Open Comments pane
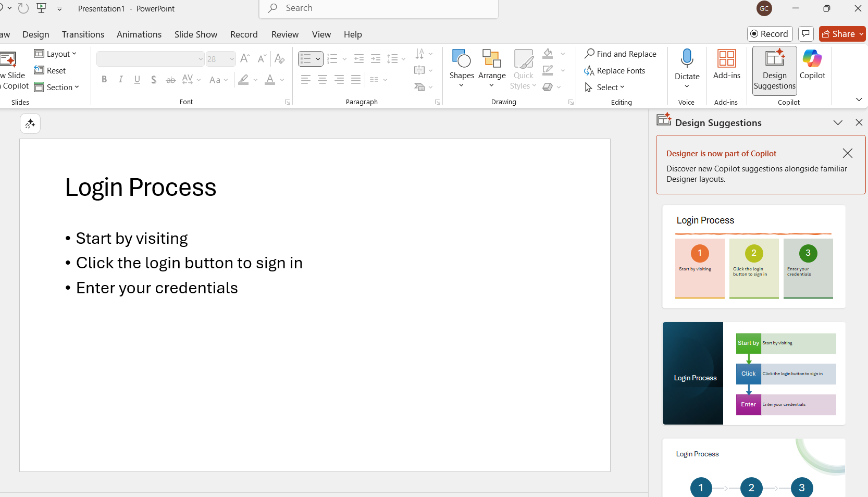 [x=806, y=34]
